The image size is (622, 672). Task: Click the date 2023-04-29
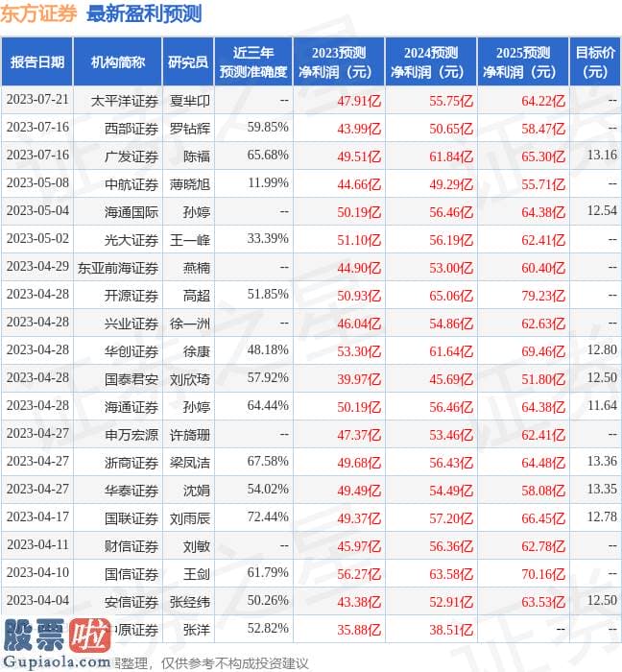point(37,267)
